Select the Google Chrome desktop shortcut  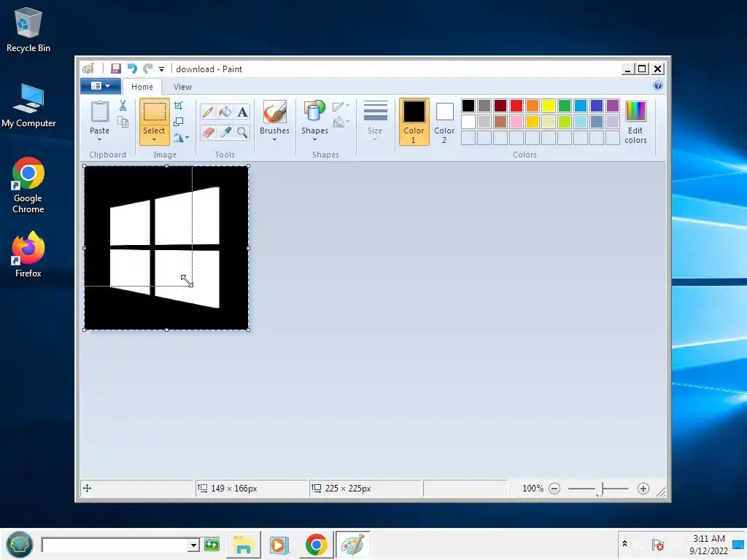point(28,185)
